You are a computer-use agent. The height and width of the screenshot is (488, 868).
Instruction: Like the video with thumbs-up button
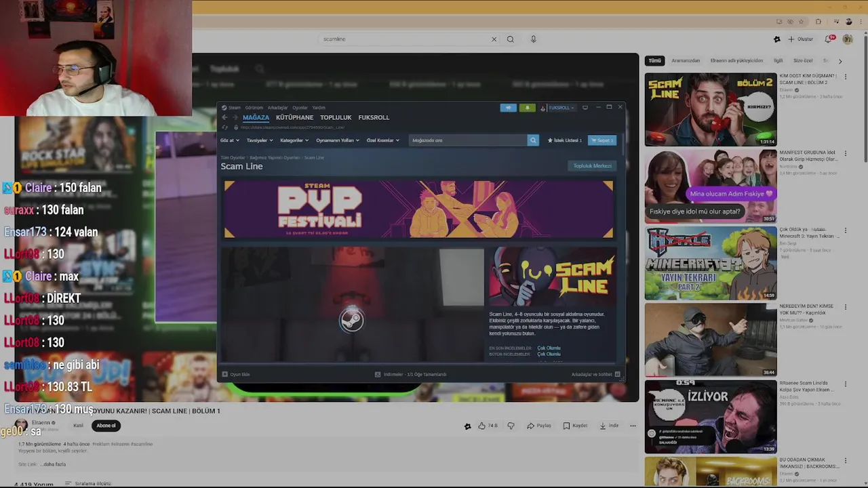click(x=488, y=426)
